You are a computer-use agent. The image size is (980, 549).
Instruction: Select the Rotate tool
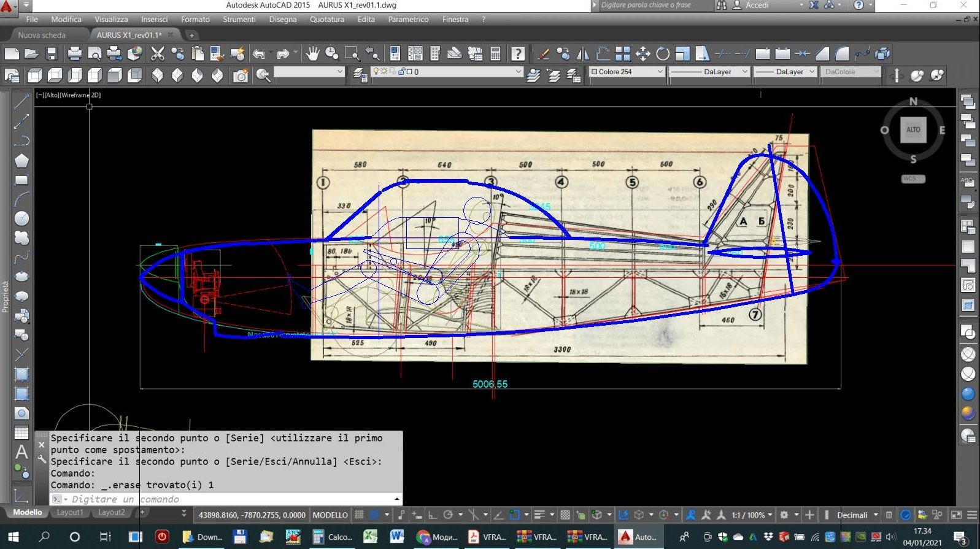(x=663, y=54)
